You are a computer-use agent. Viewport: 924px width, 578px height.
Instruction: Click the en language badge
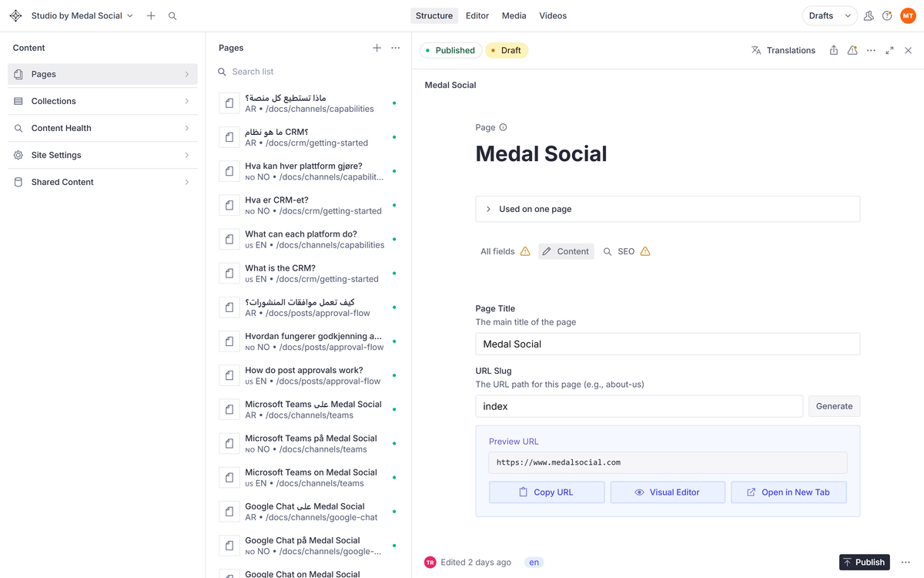click(534, 563)
